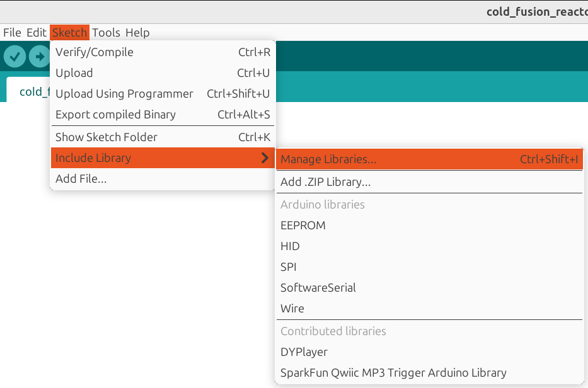The image size is (588, 388).
Task: Include the HID library
Action: coord(290,246)
